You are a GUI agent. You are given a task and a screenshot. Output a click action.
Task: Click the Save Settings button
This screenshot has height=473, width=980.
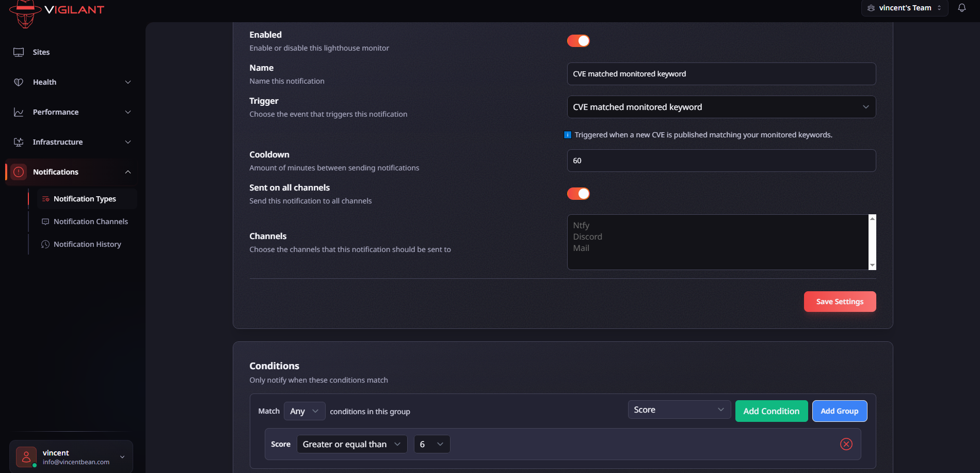(839, 302)
